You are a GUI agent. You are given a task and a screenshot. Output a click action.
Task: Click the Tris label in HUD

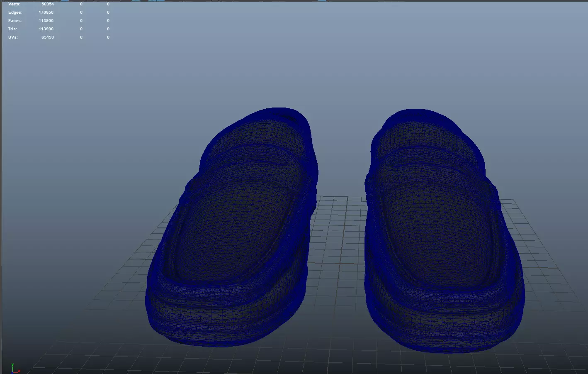coord(12,29)
